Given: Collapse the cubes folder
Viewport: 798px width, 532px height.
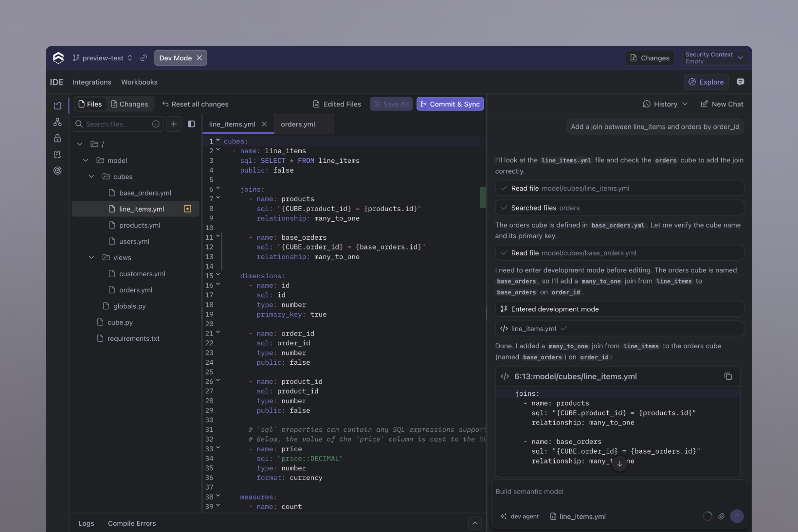Looking at the screenshot, I should [91, 177].
